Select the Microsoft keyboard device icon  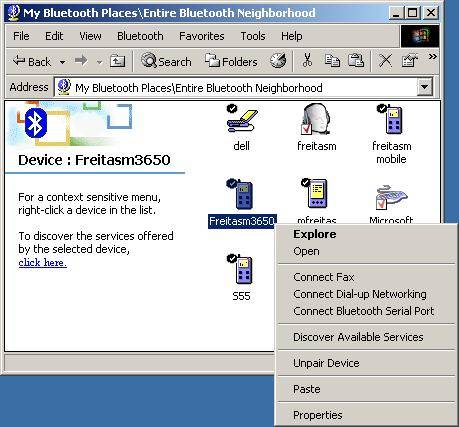coord(391,197)
